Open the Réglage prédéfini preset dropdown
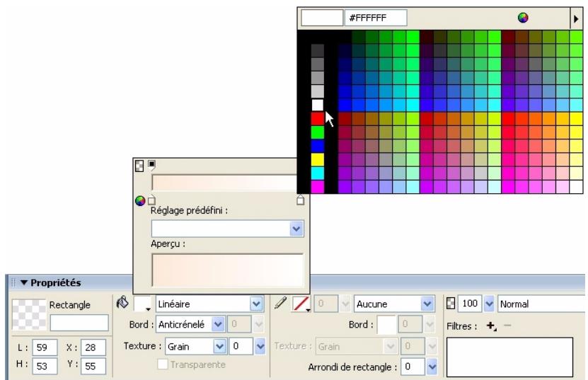Viewport: 588px width, 380px height. click(296, 229)
